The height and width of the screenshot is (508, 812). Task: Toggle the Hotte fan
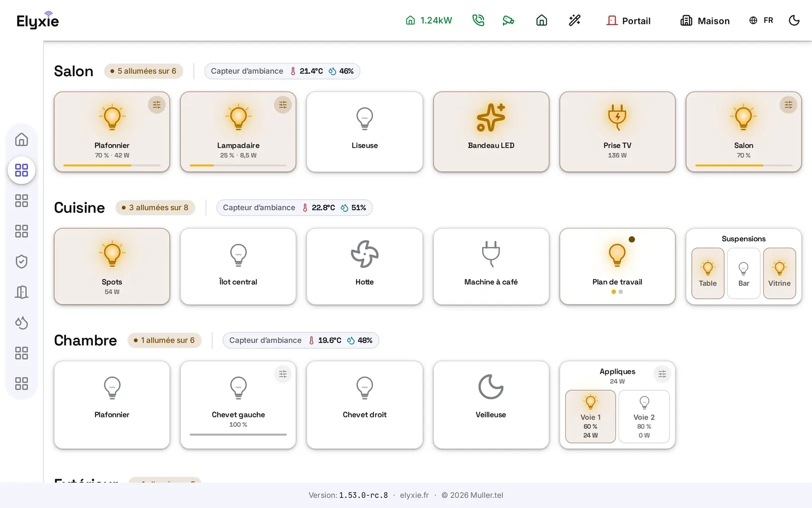[364, 266]
